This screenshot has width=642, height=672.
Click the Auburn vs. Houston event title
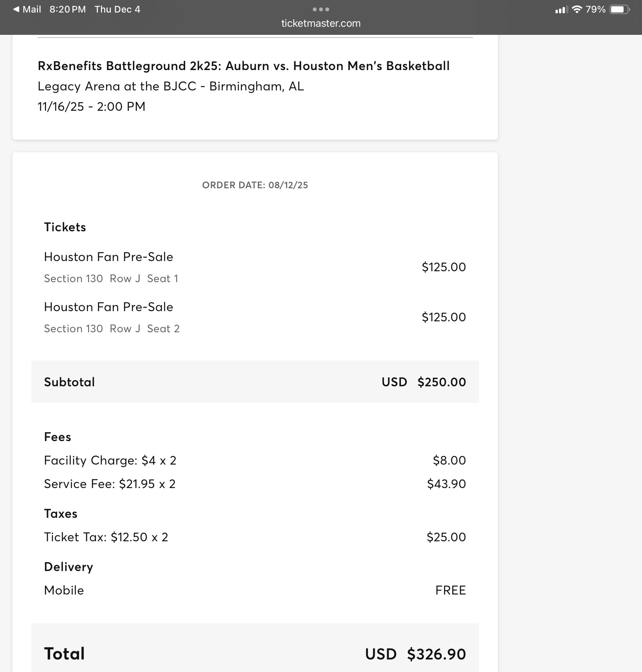point(243,66)
